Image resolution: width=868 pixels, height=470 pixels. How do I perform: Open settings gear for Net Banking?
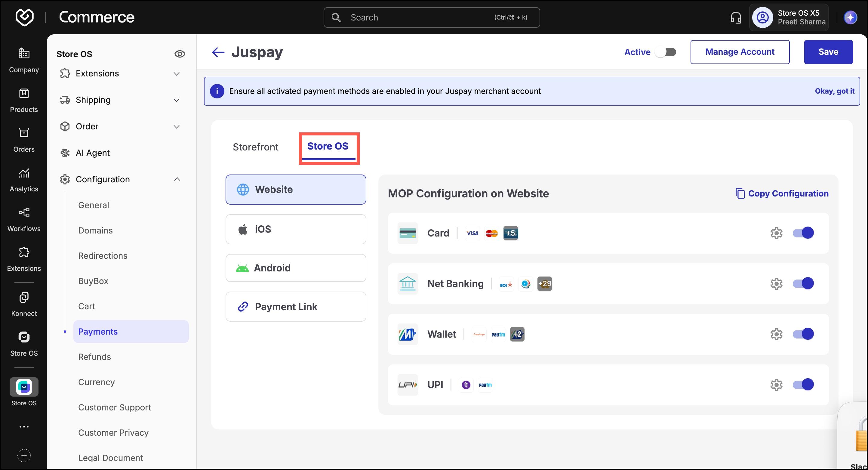click(x=776, y=283)
